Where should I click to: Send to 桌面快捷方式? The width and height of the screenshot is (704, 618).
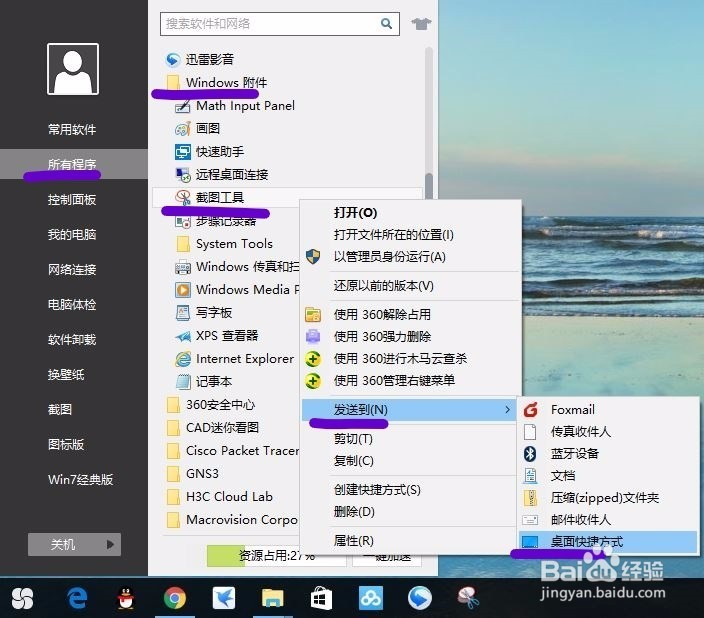pyautogui.click(x=608, y=542)
